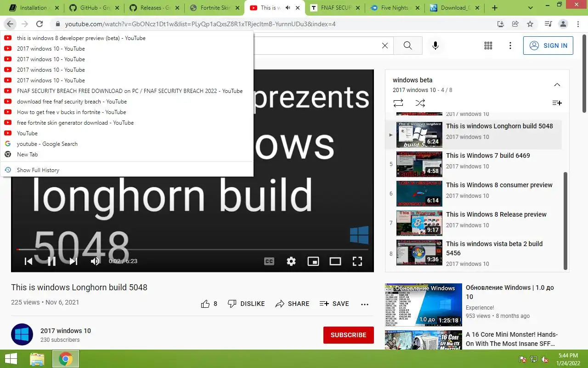588x368 pixels.
Task: Enter full screen mode
Action: [x=357, y=261]
